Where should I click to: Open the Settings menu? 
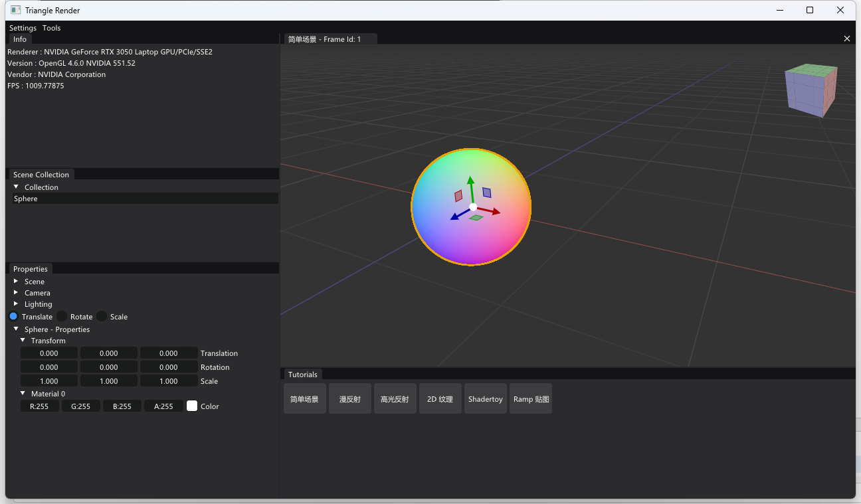[x=23, y=28]
